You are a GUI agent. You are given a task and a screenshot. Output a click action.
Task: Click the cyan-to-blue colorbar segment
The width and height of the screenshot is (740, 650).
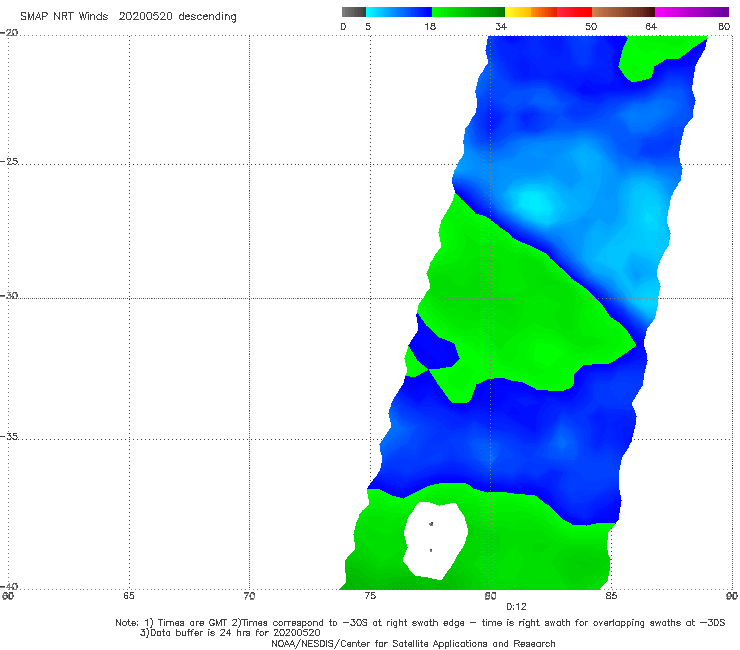point(399,12)
